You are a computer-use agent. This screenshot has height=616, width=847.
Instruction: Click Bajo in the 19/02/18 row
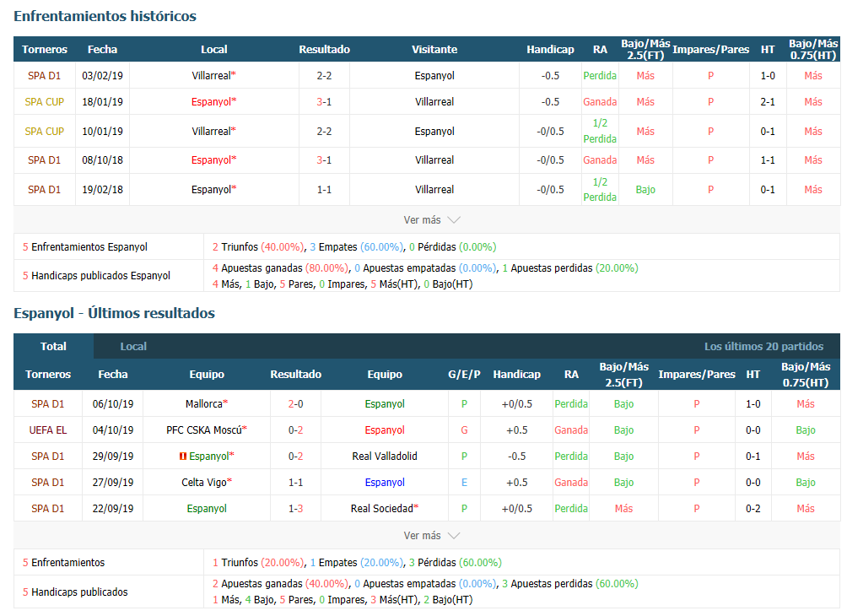point(645,190)
